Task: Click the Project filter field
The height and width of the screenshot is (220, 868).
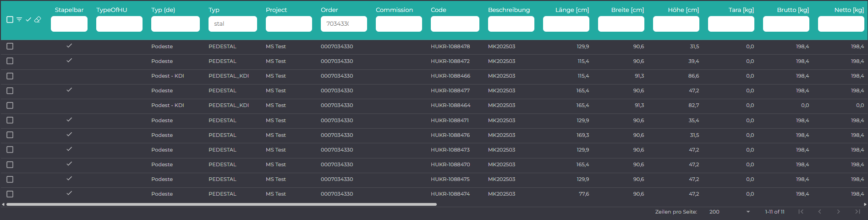Action: (x=289, y=24)
